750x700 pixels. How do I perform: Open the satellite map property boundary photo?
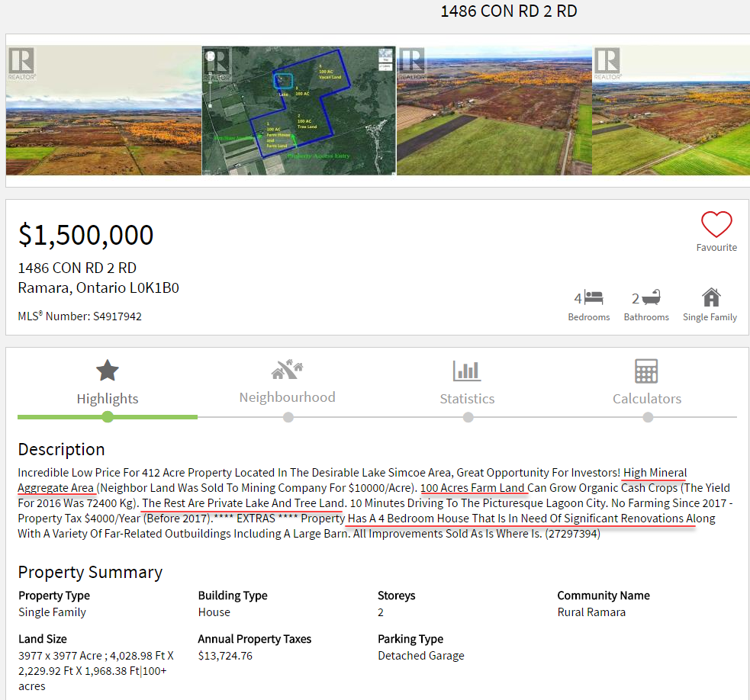(x=298, y=111)
